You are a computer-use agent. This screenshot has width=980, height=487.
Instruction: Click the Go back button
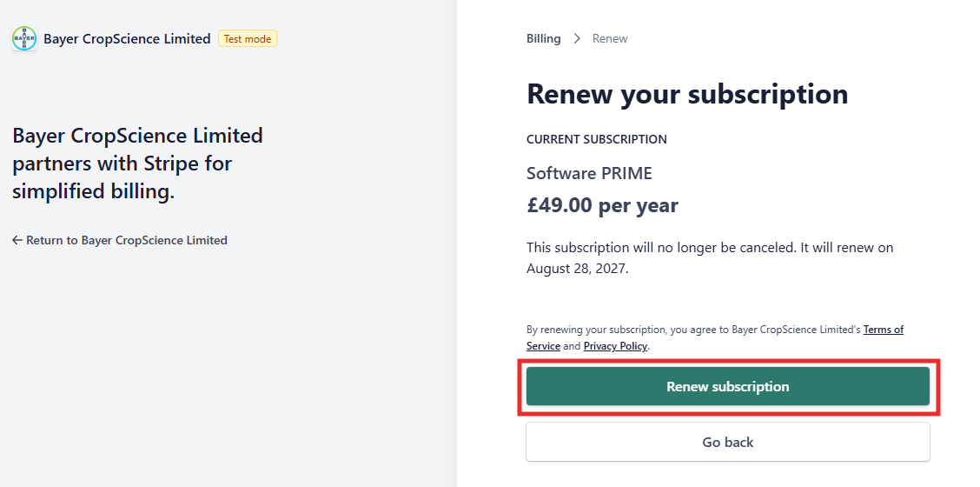(x=727, y=442)
